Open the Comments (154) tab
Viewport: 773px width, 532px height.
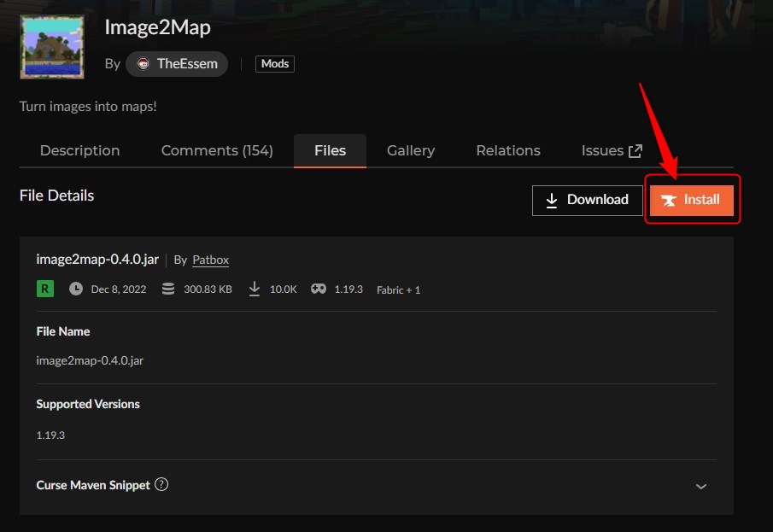(217, 150)
